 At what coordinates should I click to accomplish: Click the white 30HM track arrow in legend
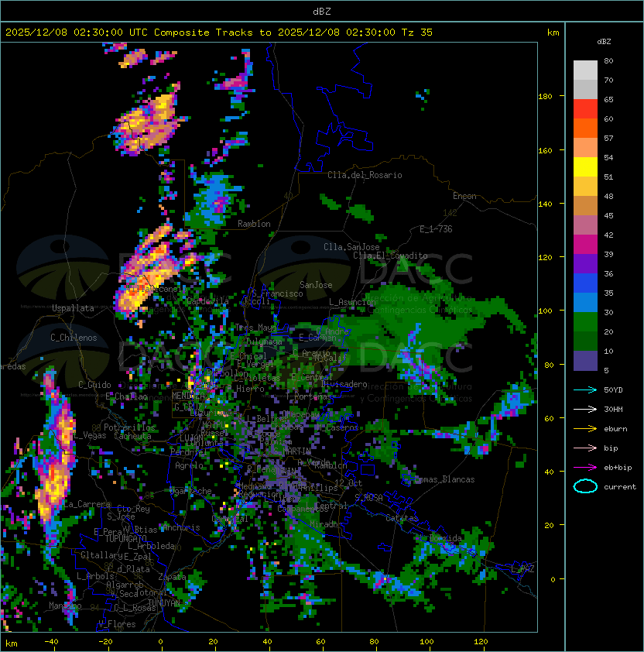(585, 409)
